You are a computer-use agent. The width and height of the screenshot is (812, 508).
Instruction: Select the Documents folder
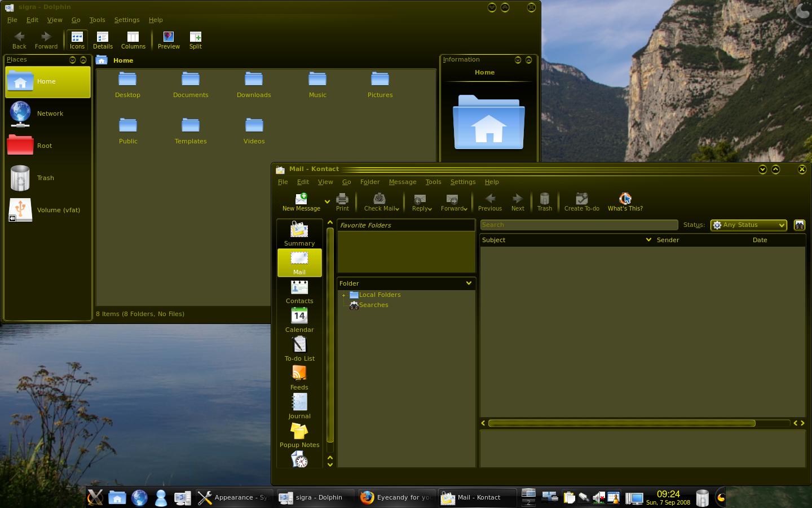coord(191,85)
